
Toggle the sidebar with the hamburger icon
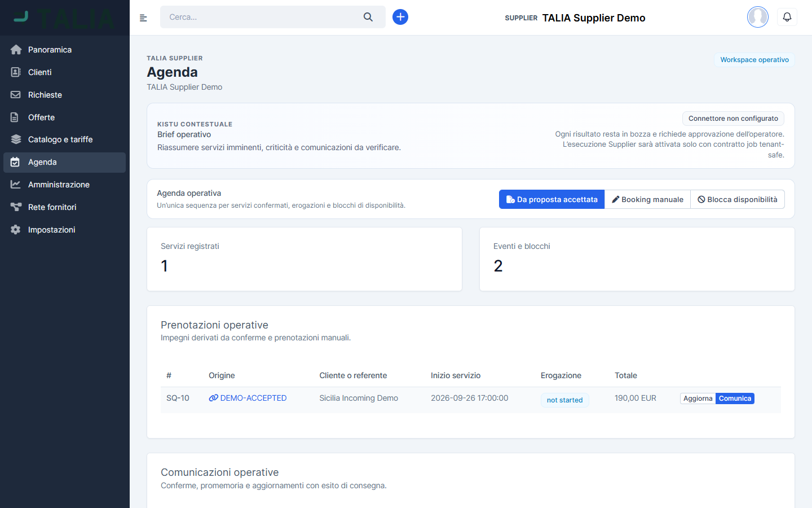(x=143, y=17)
